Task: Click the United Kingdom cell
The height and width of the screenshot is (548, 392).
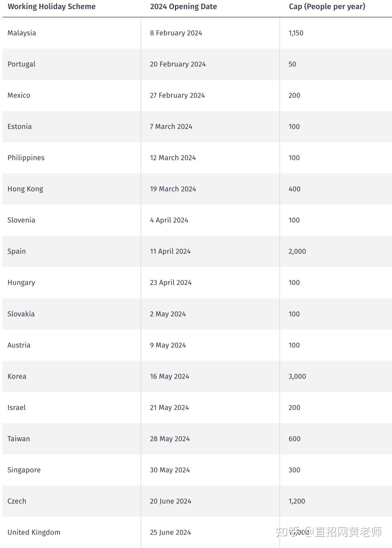Action: pyautogui.click(x=34, y=532)
